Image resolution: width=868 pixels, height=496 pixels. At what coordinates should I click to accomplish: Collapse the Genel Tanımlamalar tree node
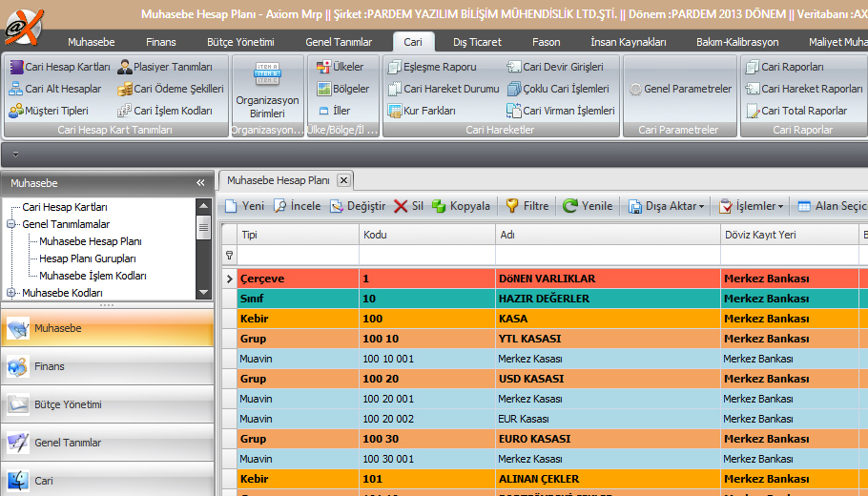click(10, 224)
